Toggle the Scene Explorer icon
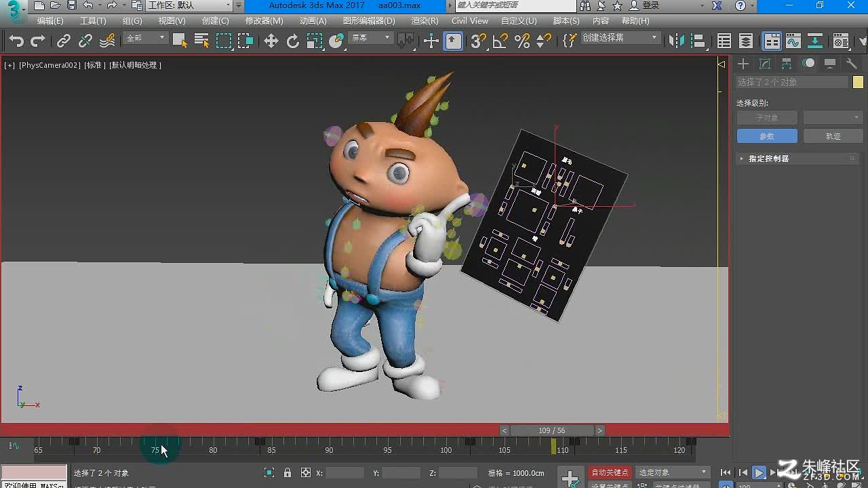This screenshot has width=868, height=488. 724,41
